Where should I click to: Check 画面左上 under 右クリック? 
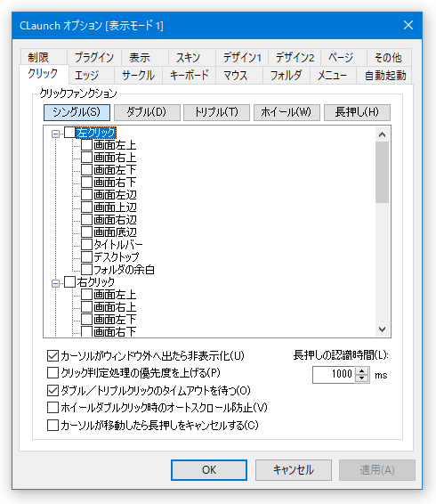tap(86, 295)
